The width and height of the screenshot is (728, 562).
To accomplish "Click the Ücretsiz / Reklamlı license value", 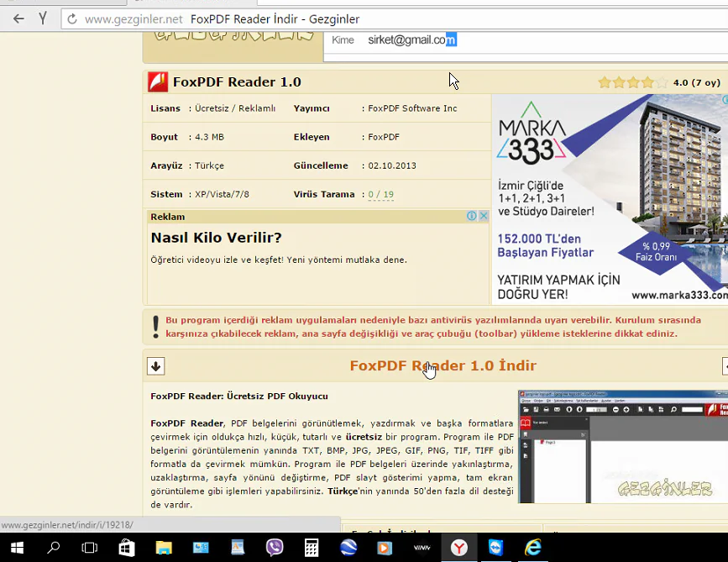I will point(235,108).
